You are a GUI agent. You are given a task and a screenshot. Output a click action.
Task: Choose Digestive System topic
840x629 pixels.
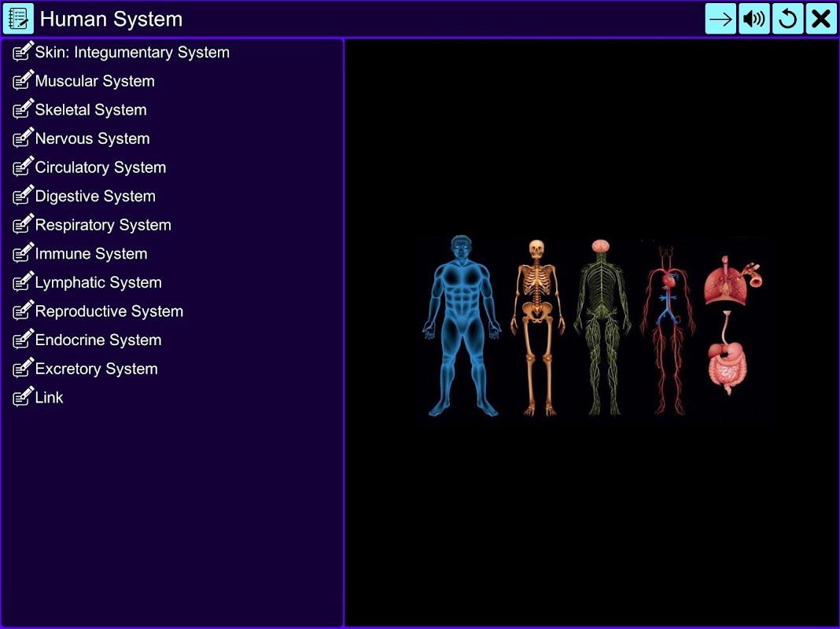95,197
